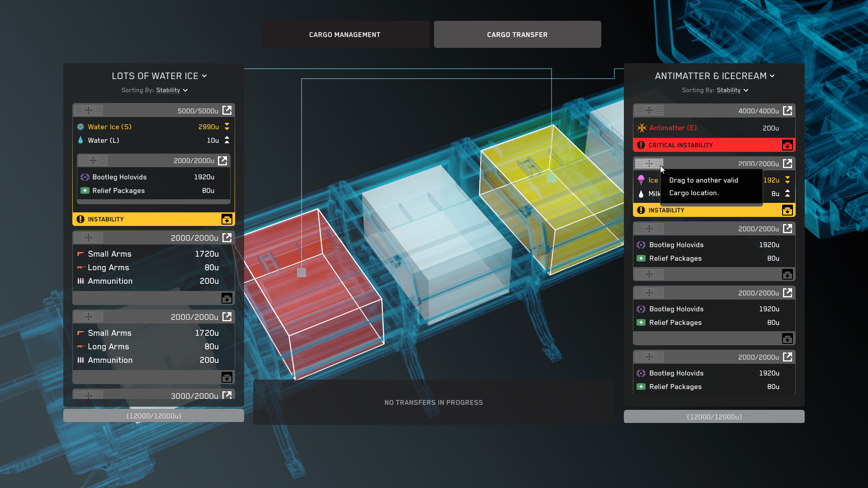Select the Cargo Transfer tab

point(517,34)
